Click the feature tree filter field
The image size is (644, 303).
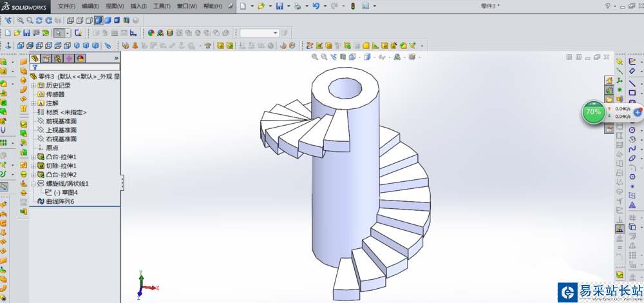[75, 67]
